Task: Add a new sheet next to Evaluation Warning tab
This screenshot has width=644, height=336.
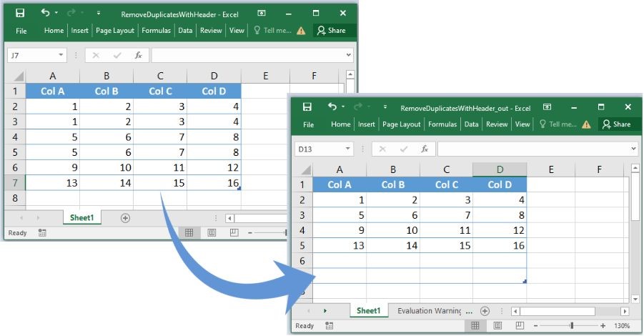Action: coord(485,311)
